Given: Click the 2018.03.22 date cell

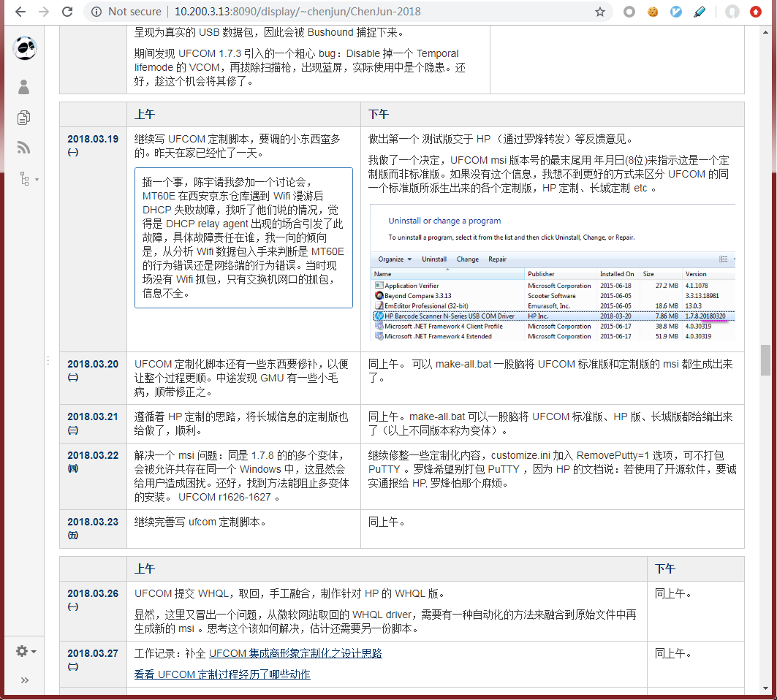Looking at the screenshot, I should 93,476.
